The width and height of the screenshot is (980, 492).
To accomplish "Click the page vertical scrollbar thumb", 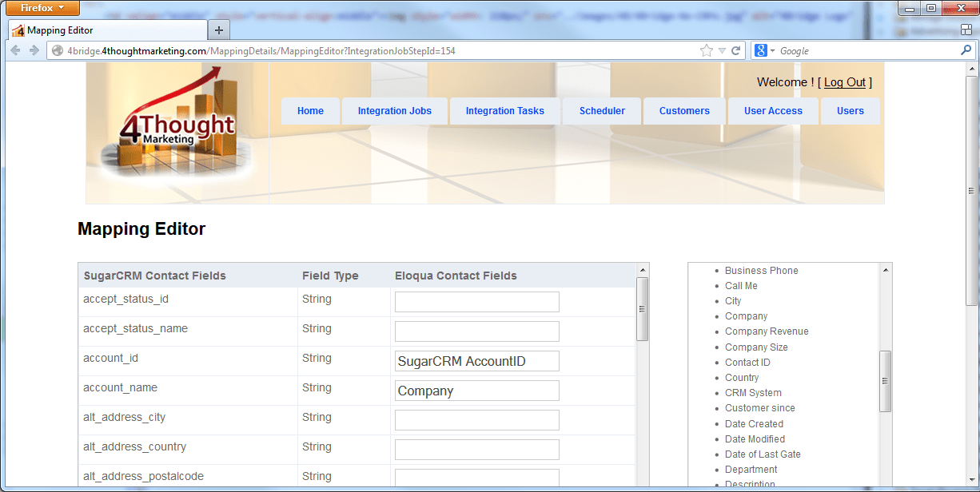I will click(972, 191).
